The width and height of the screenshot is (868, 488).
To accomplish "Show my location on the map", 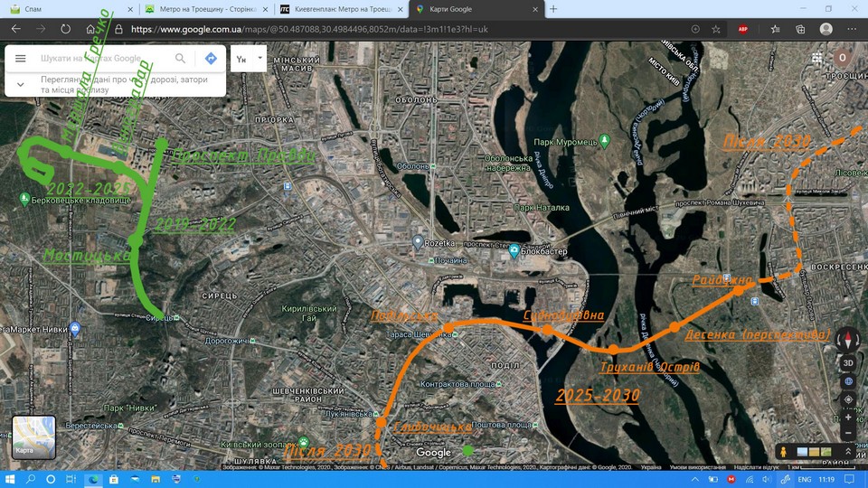I will click(x=848, y=399).
